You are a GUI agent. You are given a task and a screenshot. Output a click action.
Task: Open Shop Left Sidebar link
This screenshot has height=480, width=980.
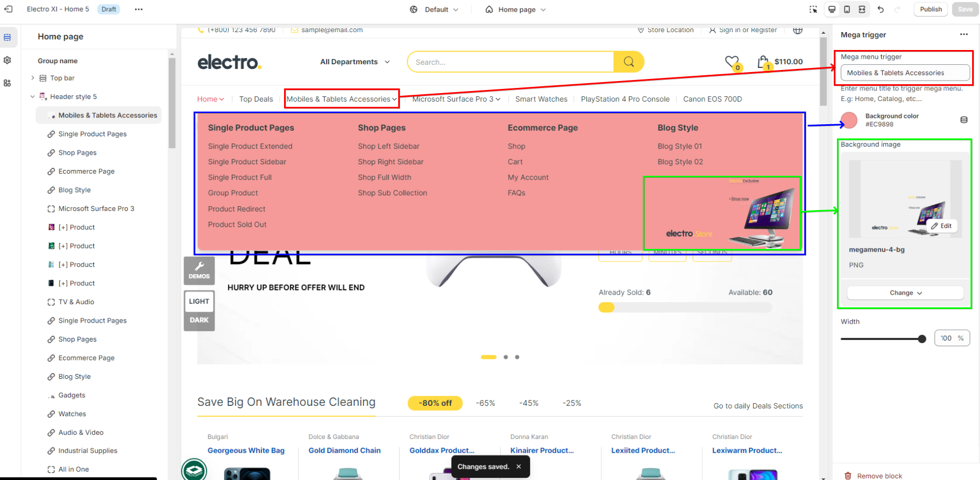click(x=389, y=146)
